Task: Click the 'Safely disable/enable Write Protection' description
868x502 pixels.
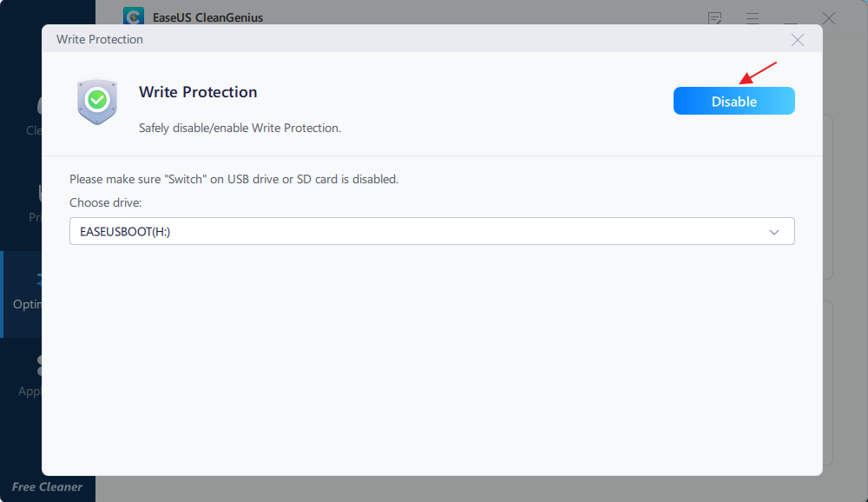Action: (x=240, y=128)
